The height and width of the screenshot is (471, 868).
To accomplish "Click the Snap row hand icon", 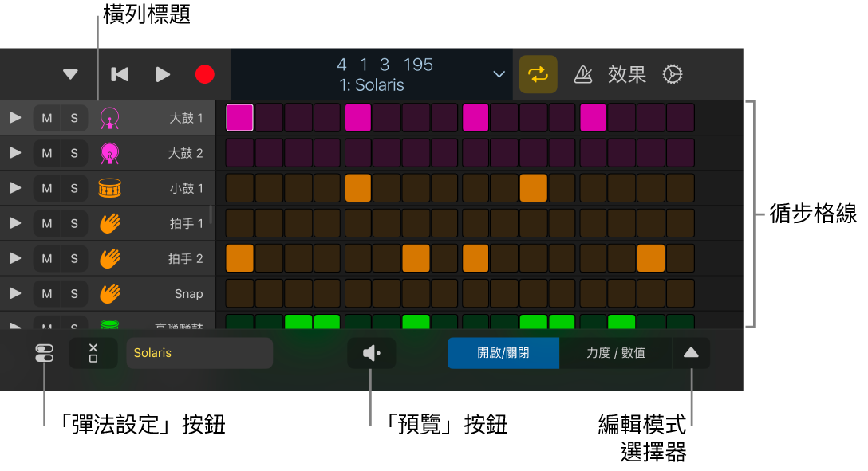I will (x=109, y=293).
